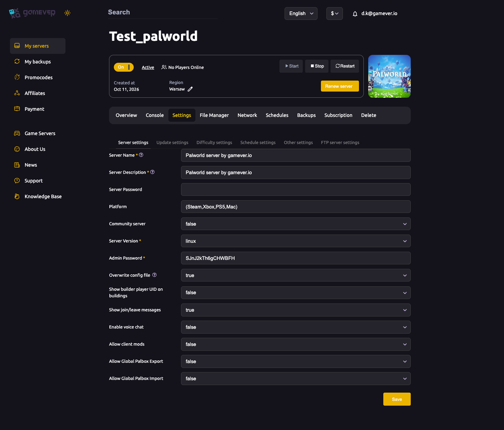Click the Overwrite config file help icon
This screenshot has height=430, width=504.
(155, 275)
